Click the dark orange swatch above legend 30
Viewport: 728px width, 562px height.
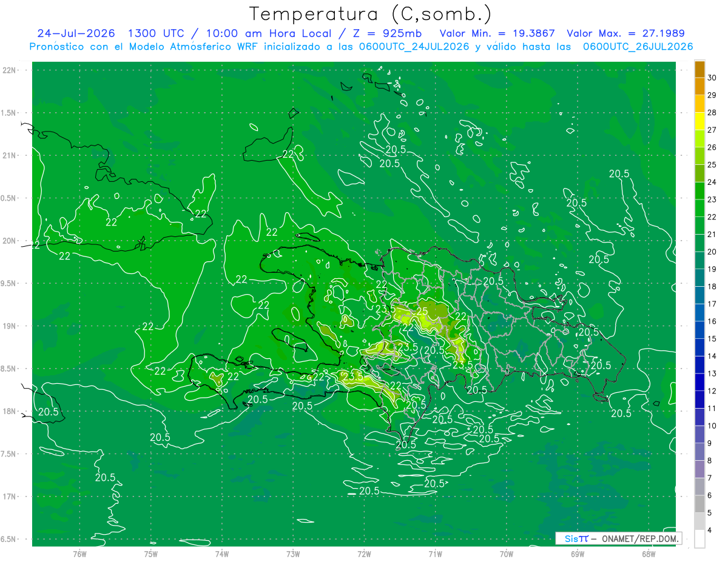point(700,69)
